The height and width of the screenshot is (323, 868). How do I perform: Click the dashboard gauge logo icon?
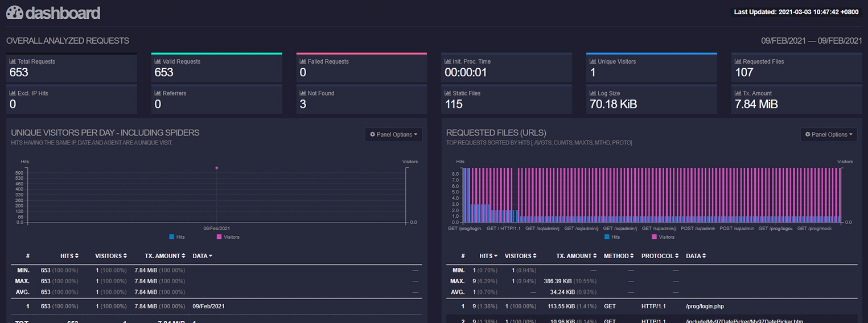14,13
